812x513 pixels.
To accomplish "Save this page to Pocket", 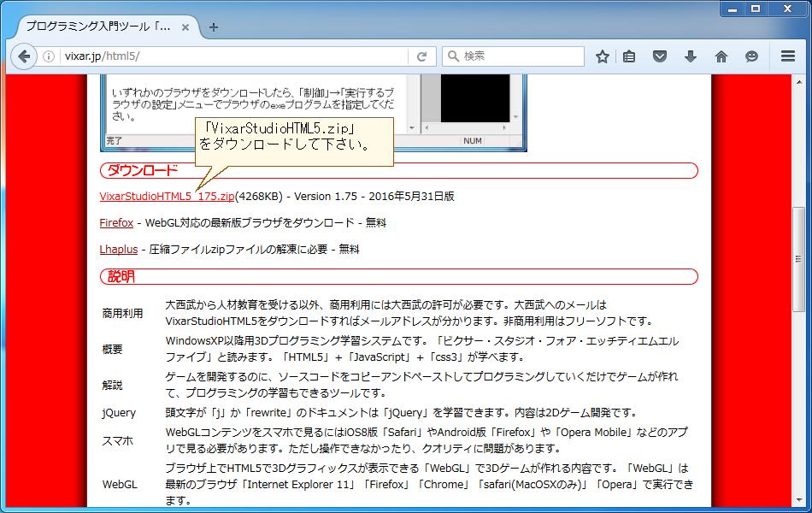I will (x=659, y=56).
